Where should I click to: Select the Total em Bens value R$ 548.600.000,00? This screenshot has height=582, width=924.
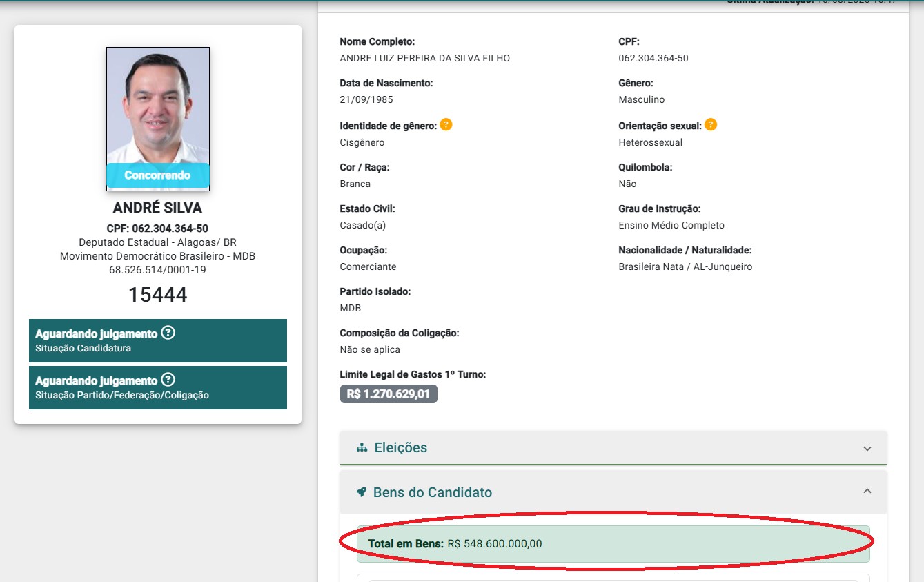coord(495,544)
